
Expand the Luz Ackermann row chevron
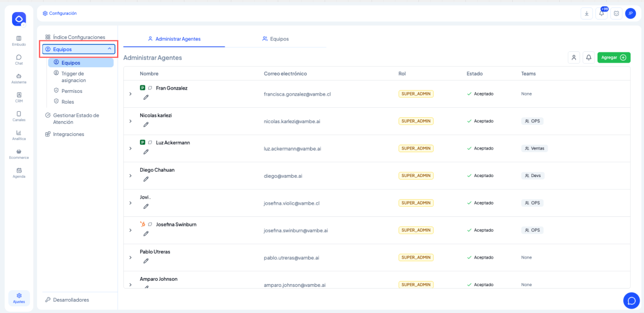point(130,148)
